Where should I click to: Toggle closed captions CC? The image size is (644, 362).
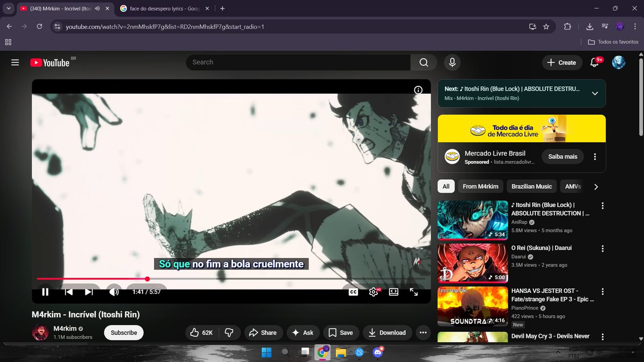pyautogui.click(x=353, y=292)
